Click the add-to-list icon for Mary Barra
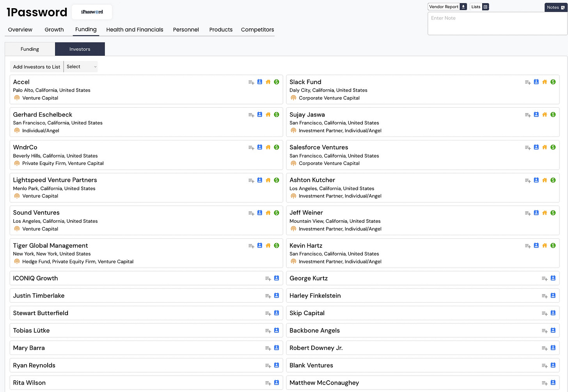 (268, 349)
